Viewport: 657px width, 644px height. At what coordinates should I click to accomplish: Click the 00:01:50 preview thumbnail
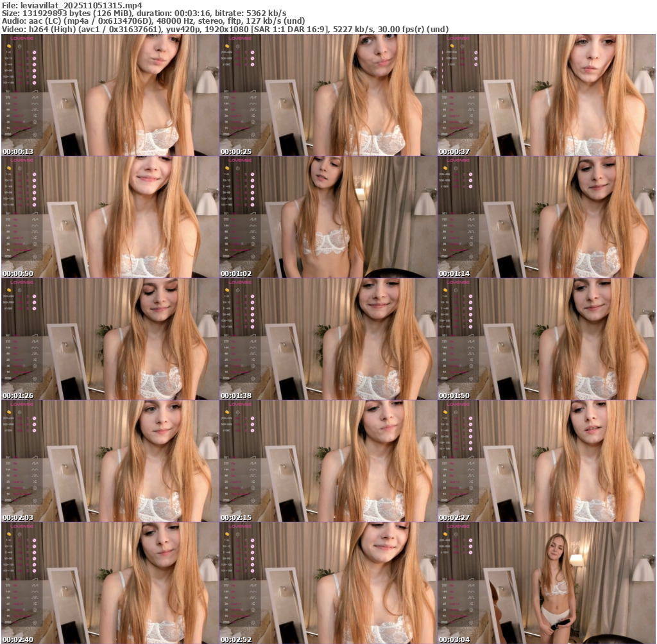(546, 339)
